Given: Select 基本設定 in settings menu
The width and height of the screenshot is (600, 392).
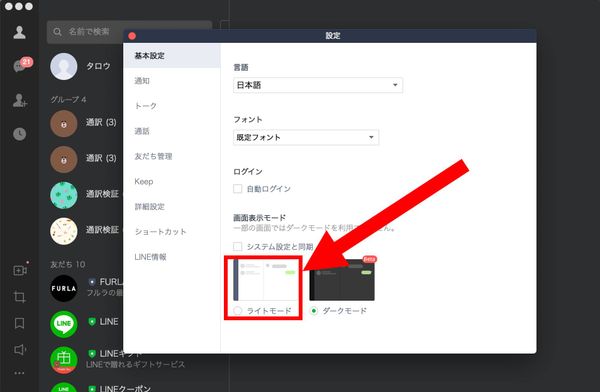Looking at the screenshot, I should (172, 56).
